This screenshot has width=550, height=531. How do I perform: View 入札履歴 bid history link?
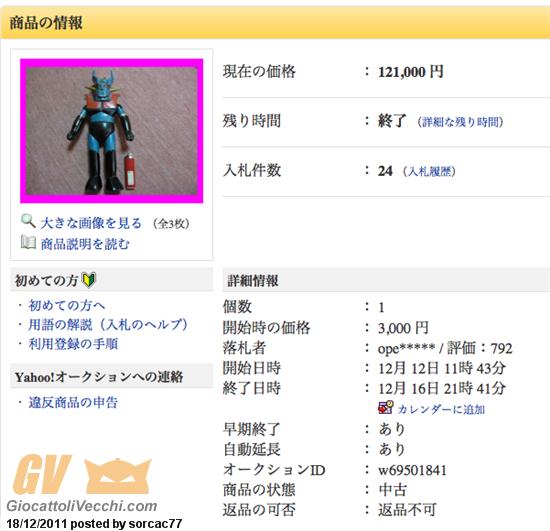[429, 172]
